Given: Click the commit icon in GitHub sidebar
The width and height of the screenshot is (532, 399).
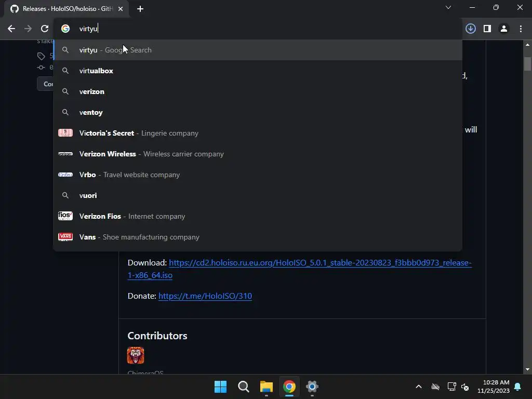Looking at the screenshot, I should point(42,68).
